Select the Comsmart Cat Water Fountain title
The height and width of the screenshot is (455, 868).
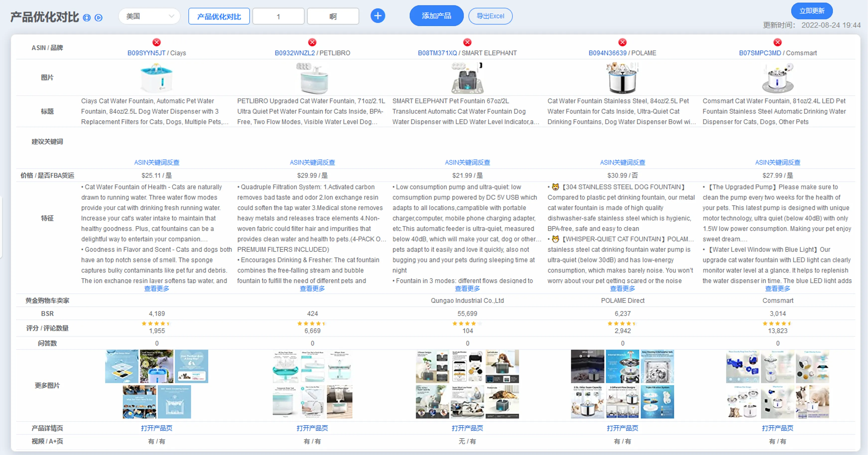(x=774, y=111)
